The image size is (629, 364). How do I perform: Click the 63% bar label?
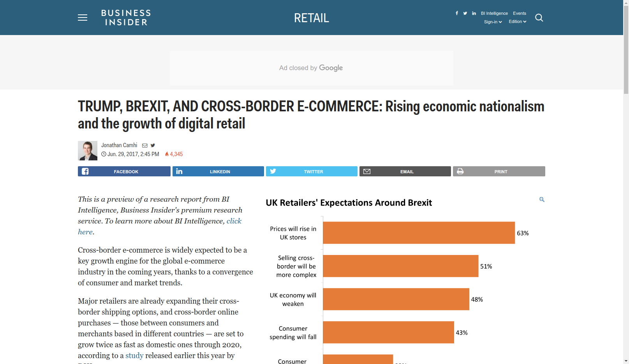(523, 233)
